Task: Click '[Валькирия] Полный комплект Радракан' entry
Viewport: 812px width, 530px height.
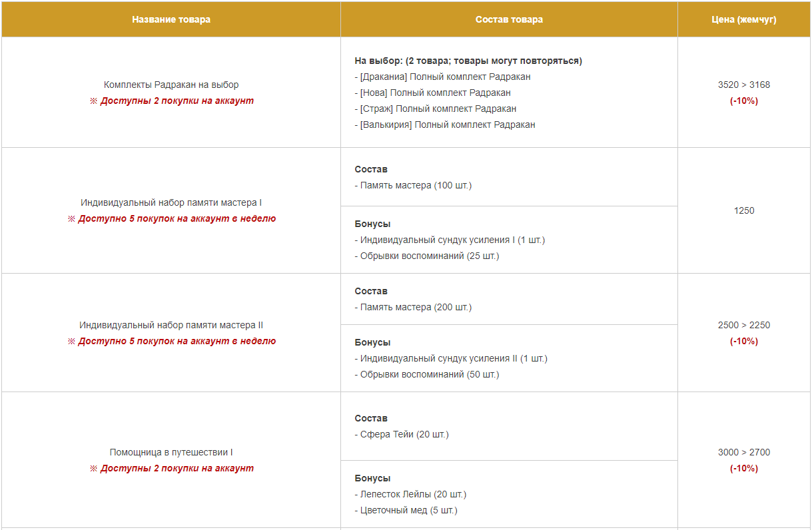Action: coord(445,125)
